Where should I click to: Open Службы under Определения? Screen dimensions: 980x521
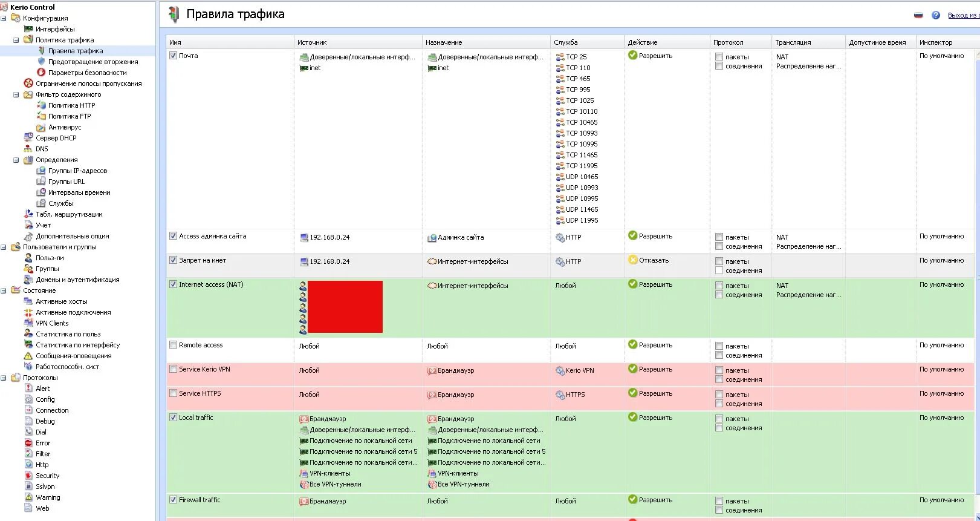click(61, 203)
